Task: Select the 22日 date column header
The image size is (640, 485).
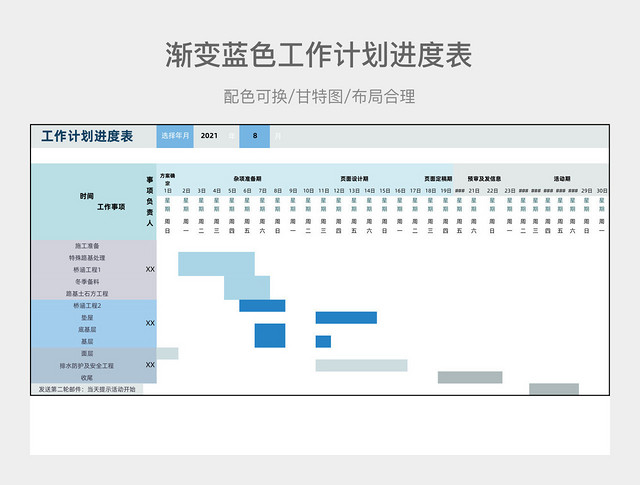Action: click(x=492, y=191)
